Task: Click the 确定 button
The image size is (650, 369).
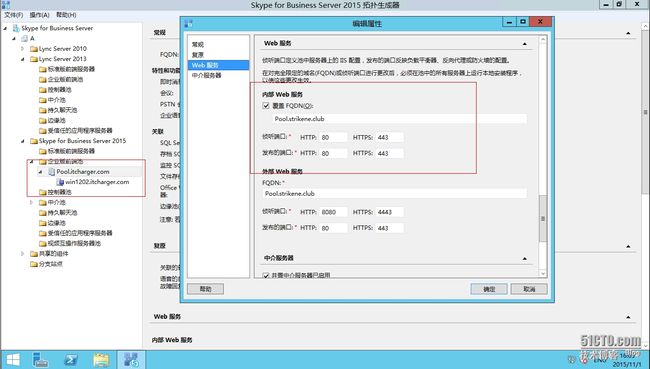Action: click(x=489, y=289)
